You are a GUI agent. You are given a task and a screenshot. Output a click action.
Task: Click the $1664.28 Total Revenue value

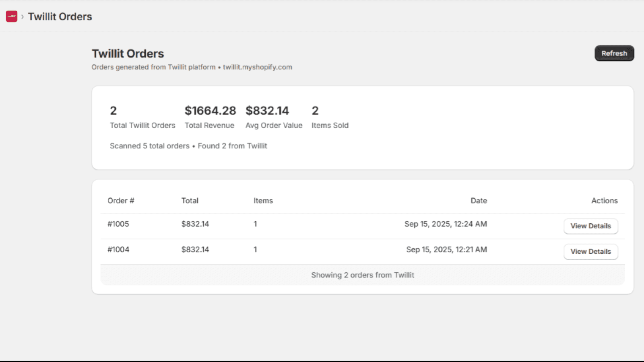click(x=210, y=111)
